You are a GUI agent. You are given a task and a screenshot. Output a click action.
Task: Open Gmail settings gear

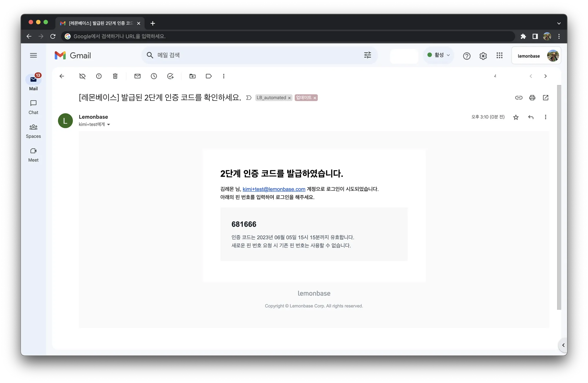tap(483, 56)
